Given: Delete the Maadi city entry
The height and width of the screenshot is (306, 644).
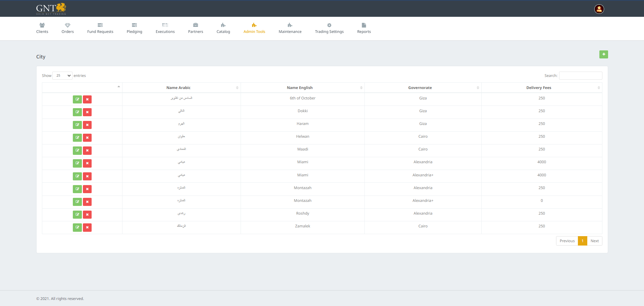Looking at the screenshot, I should coord(87,150).
